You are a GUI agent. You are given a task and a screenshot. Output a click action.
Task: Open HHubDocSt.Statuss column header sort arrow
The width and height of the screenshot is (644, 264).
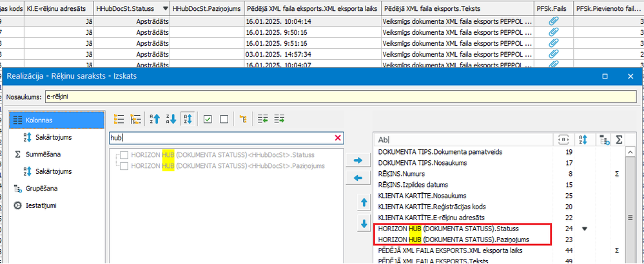coord(165,8)
